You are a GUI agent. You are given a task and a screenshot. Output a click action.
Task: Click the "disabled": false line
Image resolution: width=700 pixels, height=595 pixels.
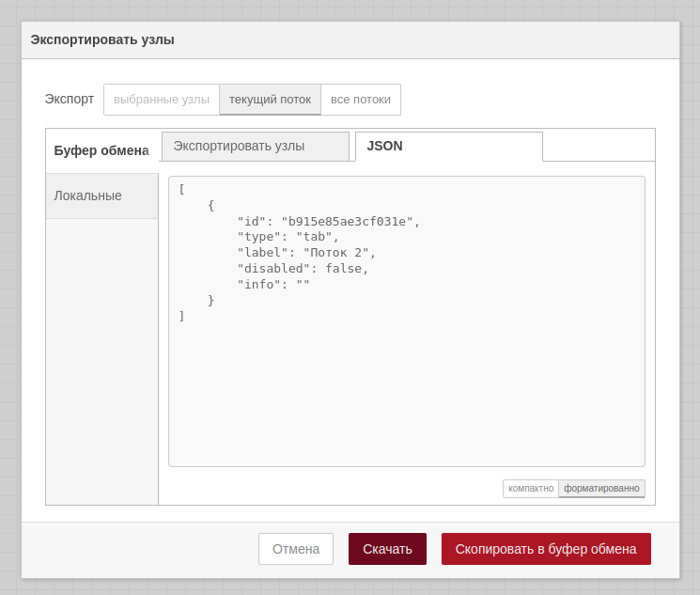303,269
